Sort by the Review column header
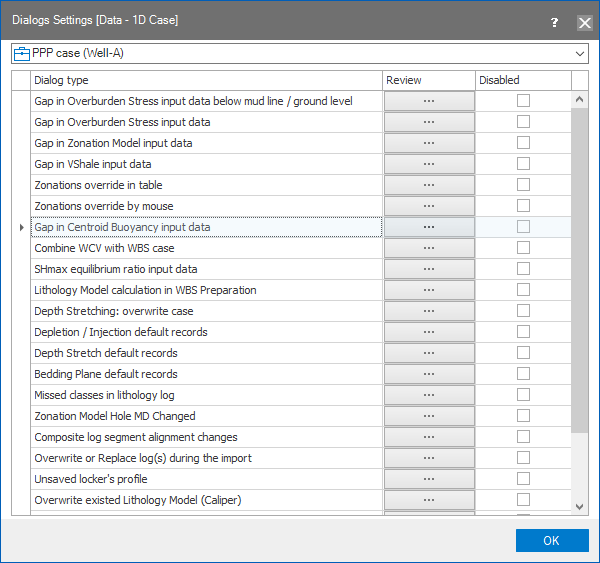This screenshot has height=563, width=600. 428,80
